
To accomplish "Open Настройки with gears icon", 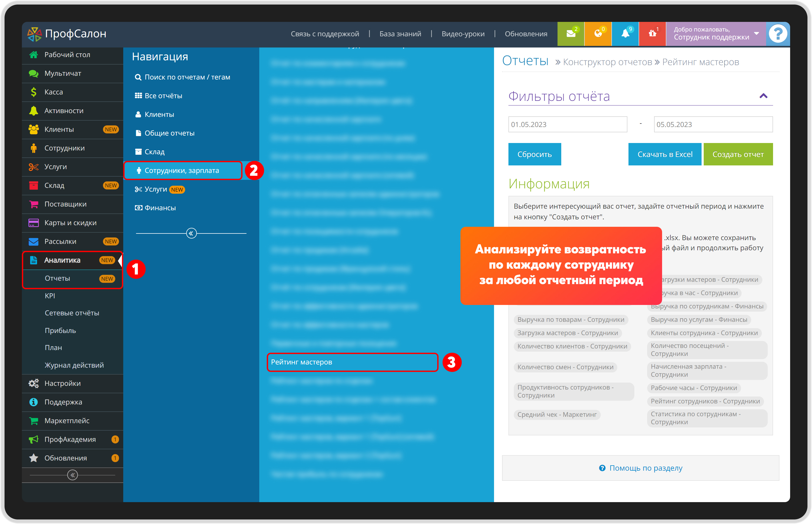I will 73,384.
